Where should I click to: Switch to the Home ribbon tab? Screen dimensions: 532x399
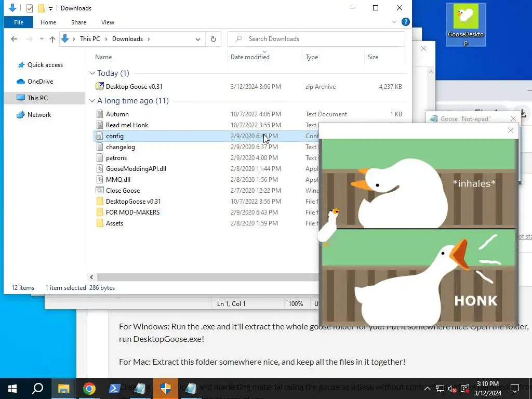pos(48,22)
